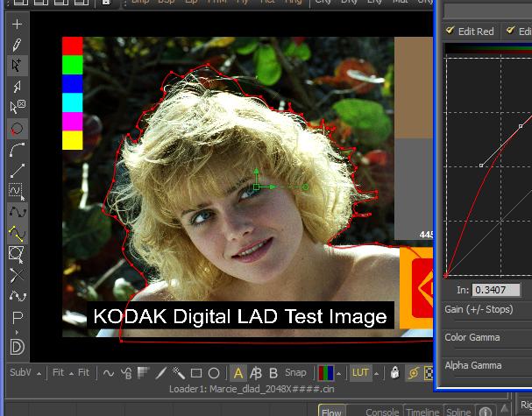Click the B-with-knot icon in viewer toolbar
Image resolution: width=532 pixels, height=416 pixels.
tap(126, 373)
